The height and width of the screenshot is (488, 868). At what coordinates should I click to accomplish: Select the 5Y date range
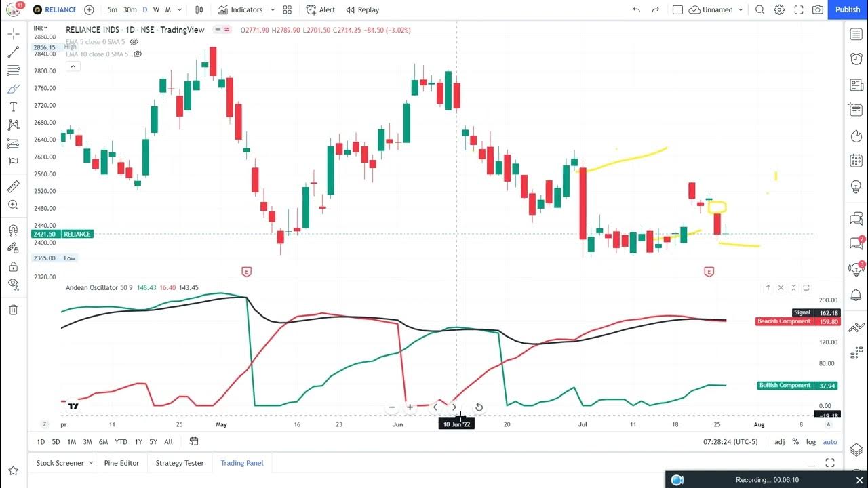(x=153, y=442)
